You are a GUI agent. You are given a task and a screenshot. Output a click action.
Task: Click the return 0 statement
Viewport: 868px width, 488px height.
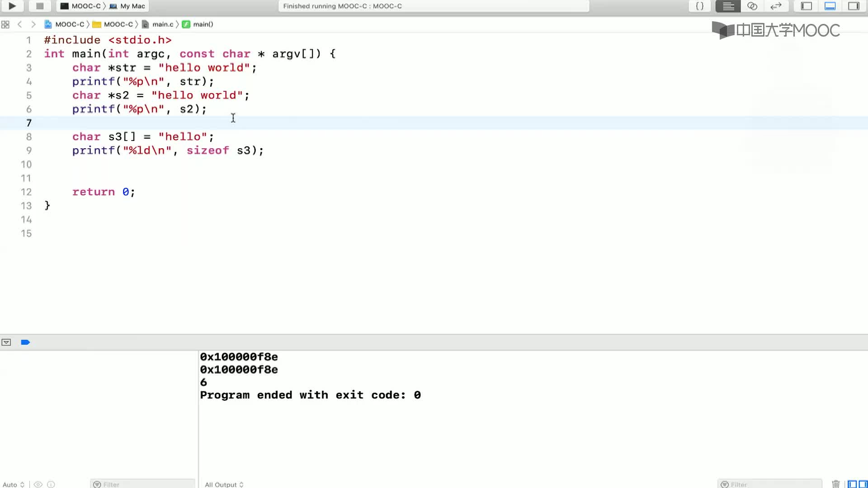tap(104, 192)
